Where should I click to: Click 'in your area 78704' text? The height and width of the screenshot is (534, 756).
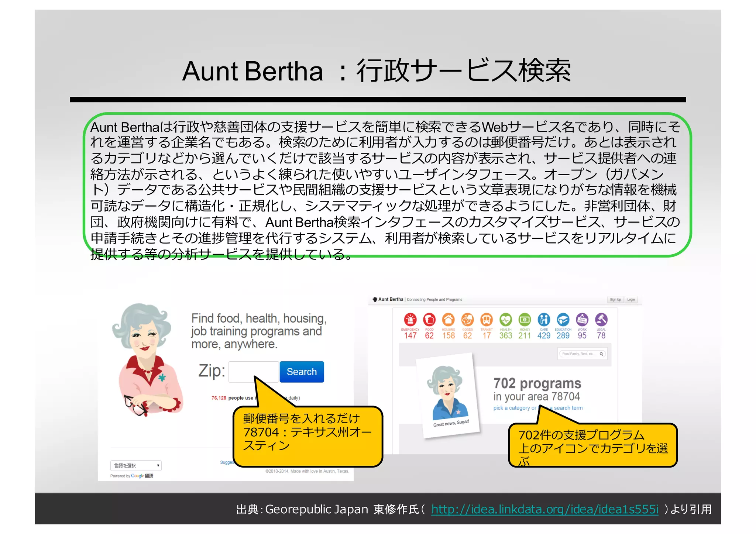coord(537,397)
